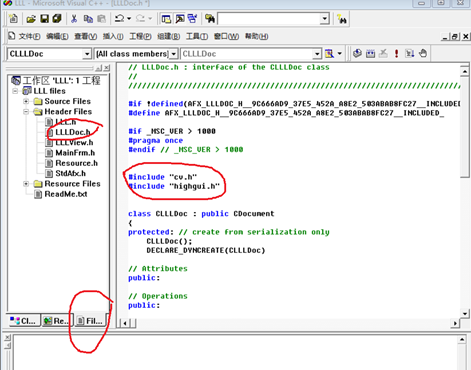Viewport: 471px width, 370px height.
Task: Open the Undo history dropdown arrow
Action: click(x=129, y=19)
